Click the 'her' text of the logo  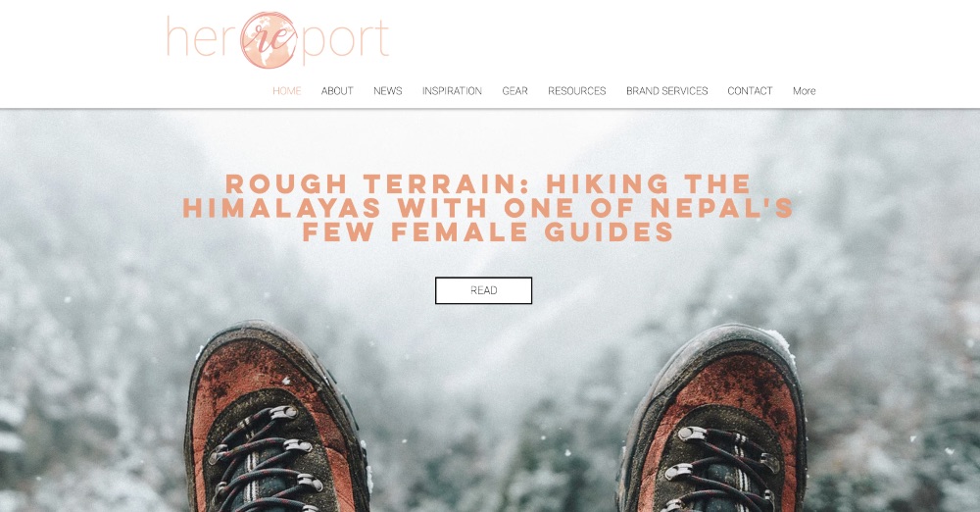202,39
